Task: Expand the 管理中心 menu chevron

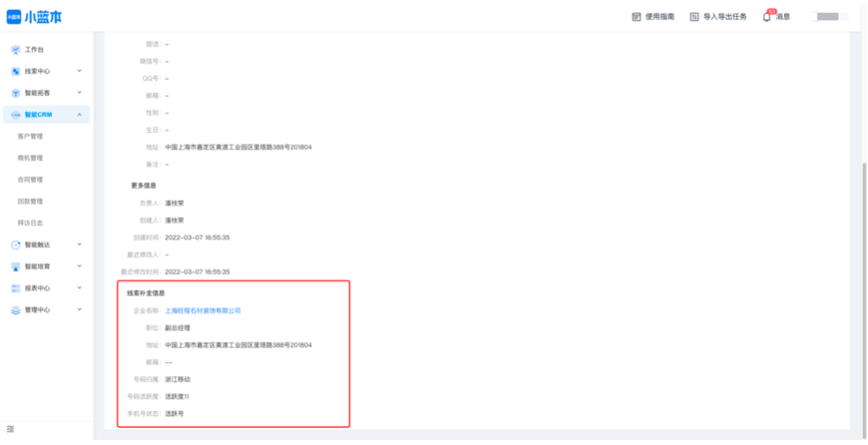Action: [80, 309]
